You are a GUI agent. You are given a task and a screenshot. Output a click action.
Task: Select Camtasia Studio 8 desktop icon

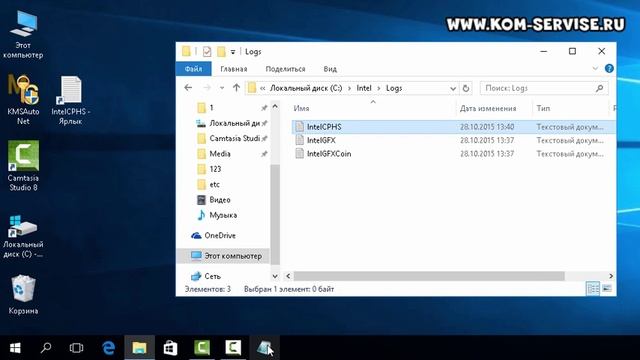coord(23,166)
